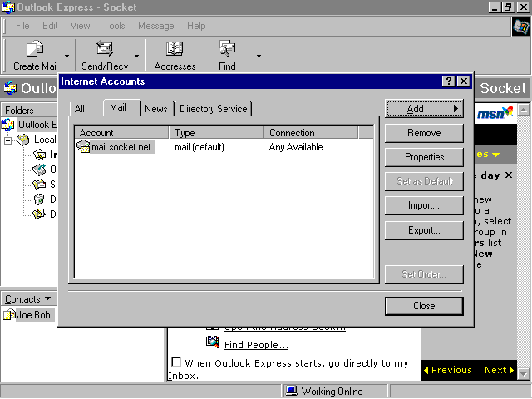Viewport: 532px width, 399px height.
Task: Open Addresses from the toolbar
Action: click(175, 56)
